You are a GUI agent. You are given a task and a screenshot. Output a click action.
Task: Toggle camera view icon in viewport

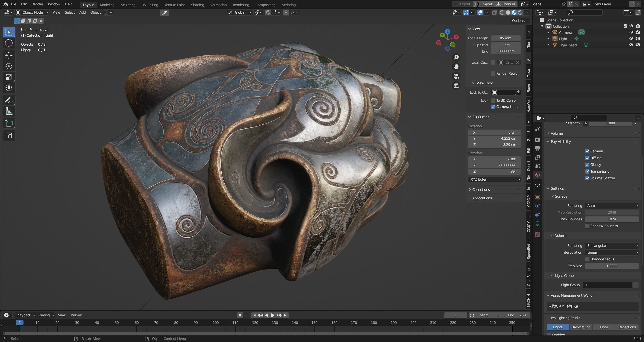456,76
